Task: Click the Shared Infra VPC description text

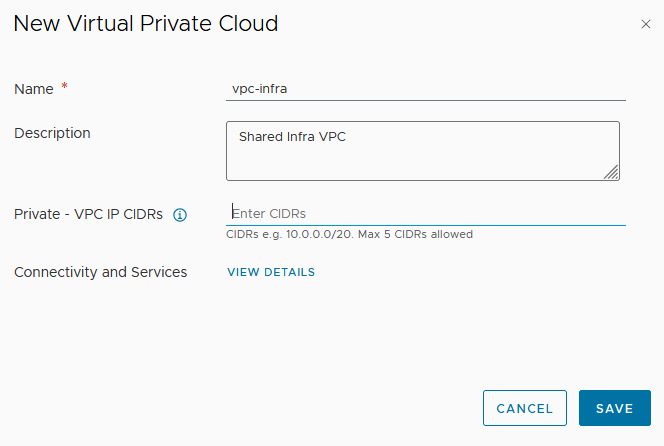Action: pyautogui.click(x=292, y=136)
